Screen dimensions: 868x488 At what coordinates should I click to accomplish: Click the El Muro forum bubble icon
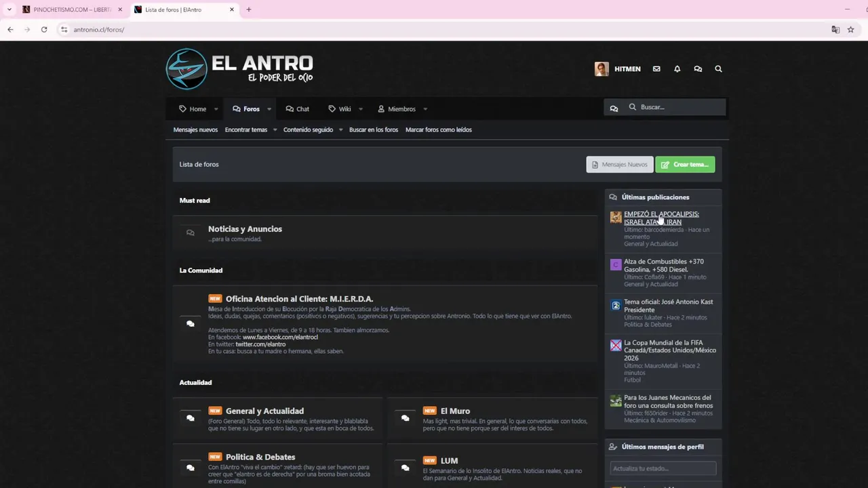405,418
